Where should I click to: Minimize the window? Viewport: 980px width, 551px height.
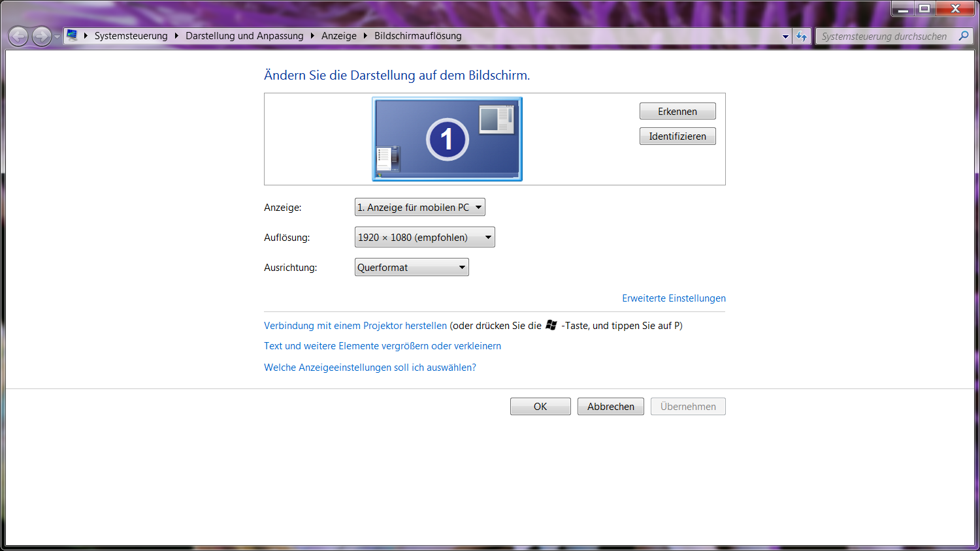pos(903,8)
